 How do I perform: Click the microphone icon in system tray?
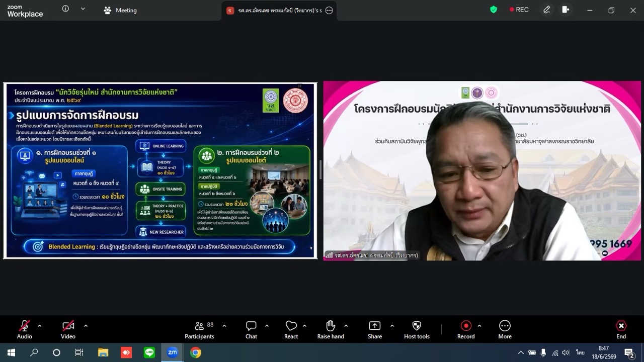(544, 352)
